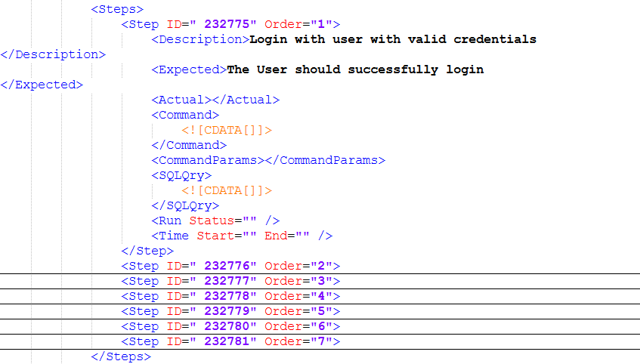Click the closing </Steps> tag
The height and width of the screenshot is (364, 640).
pyautogui.click(x=121, y=356)
